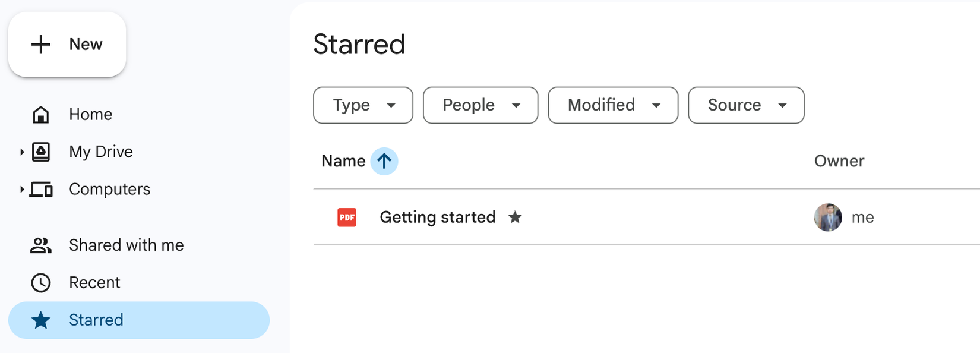The height and width of the screenshot is (353, 980).
Task: Click the owner avatar for Getting started
Action: pos(828,218)
